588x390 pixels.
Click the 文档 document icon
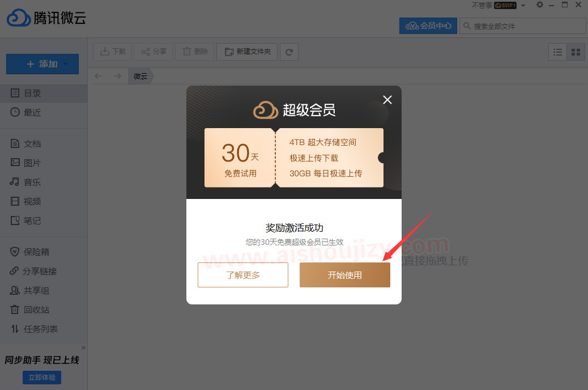click(15, 143)
